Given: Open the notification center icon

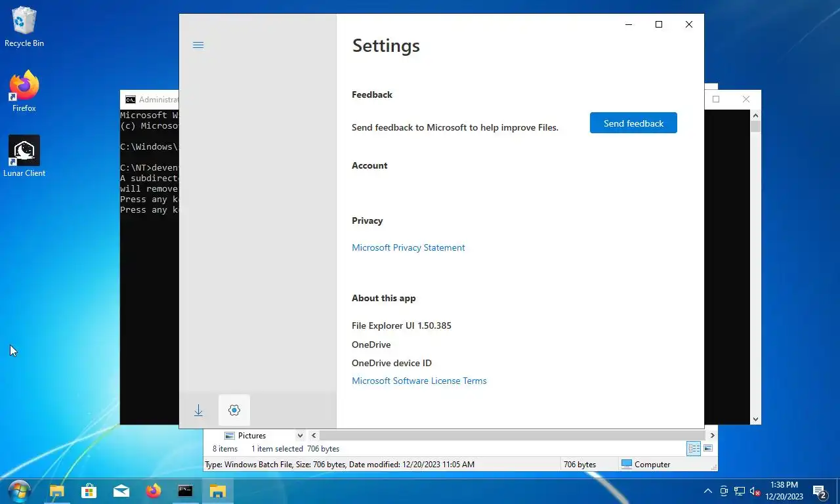Looking at the screenshot, I should pyautogui.click(x=820, y=491).
